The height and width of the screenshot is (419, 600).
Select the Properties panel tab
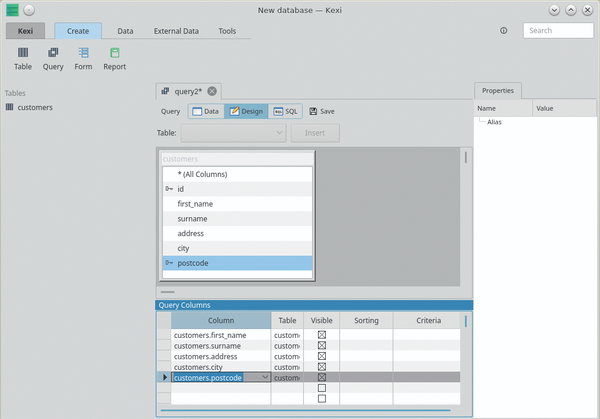coord(498,91)
